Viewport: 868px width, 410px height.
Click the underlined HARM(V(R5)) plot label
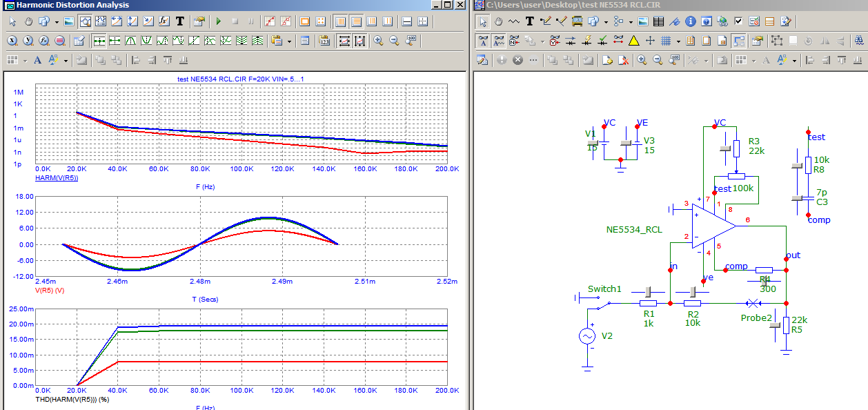pos(56,177)
